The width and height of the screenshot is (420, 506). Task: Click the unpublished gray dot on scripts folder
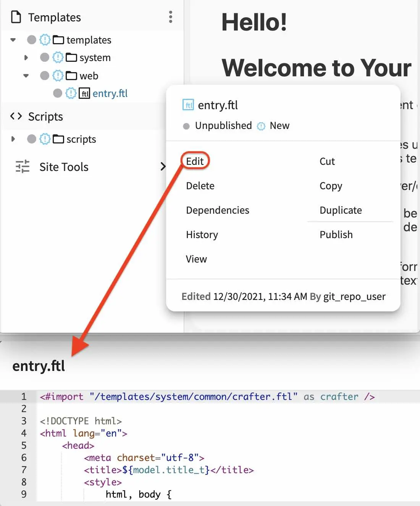pos(32,139)
